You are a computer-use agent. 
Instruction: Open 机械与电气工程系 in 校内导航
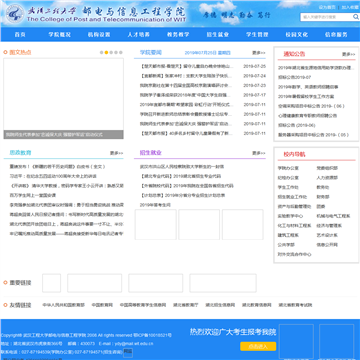(333, 216)
